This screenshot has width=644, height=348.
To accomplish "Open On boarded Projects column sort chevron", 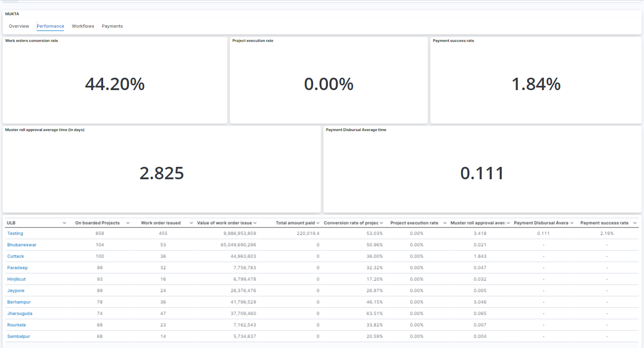I will [x=128, y=223].
